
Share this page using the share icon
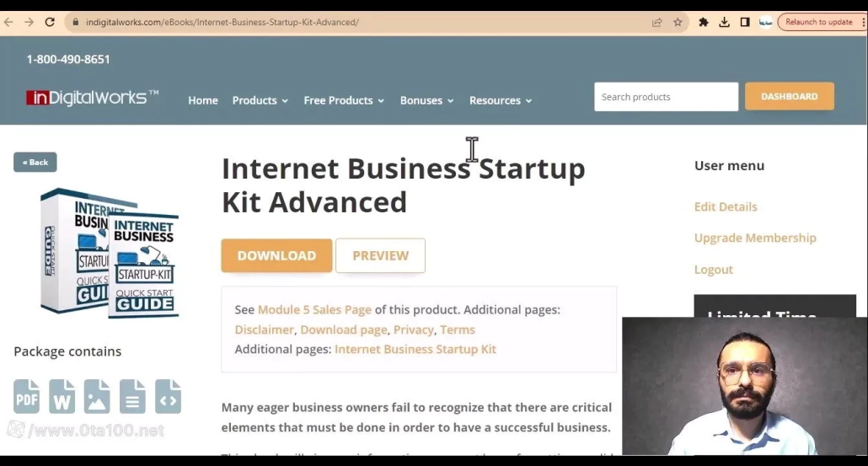pos(657,22)
